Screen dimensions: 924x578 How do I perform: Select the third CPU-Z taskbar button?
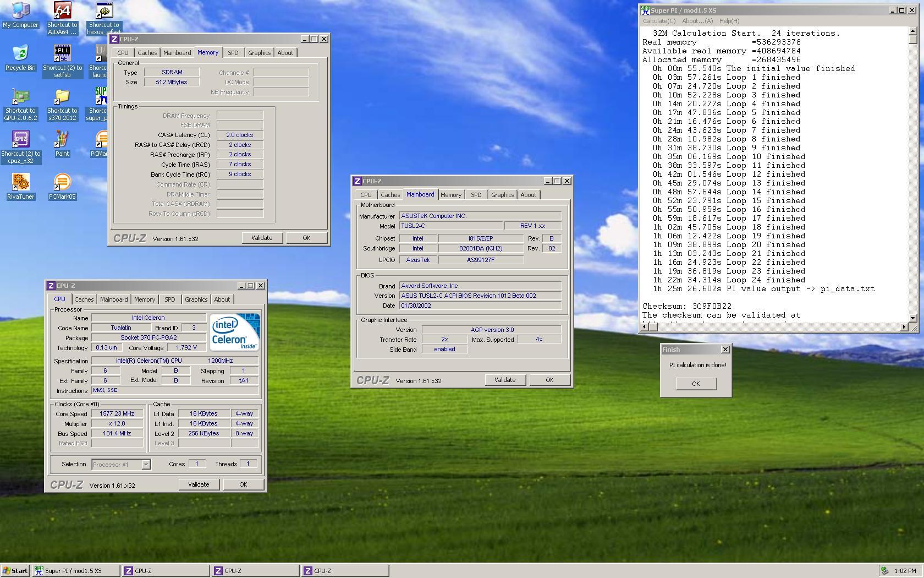coord(345,571)
